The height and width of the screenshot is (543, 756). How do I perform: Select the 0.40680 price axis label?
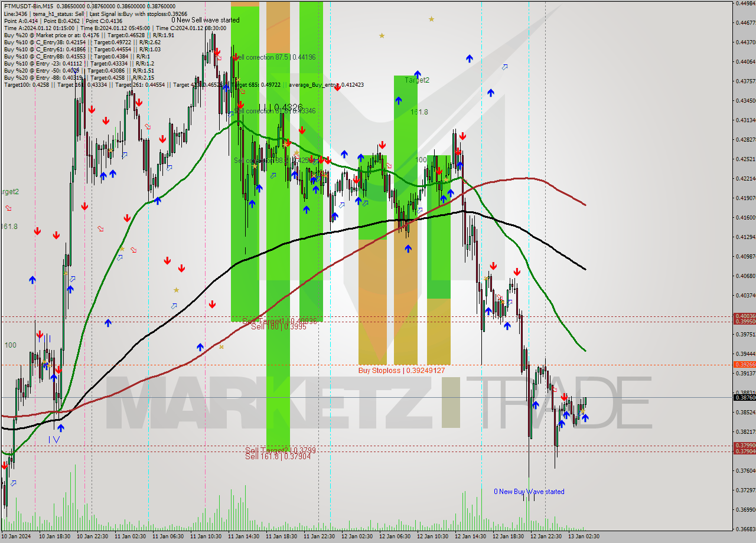745,276
